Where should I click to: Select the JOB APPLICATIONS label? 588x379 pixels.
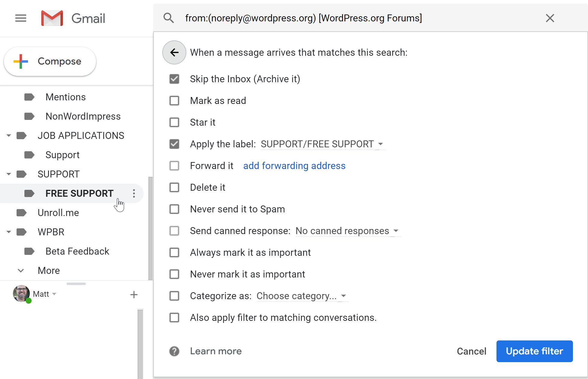tap(81, 136)
